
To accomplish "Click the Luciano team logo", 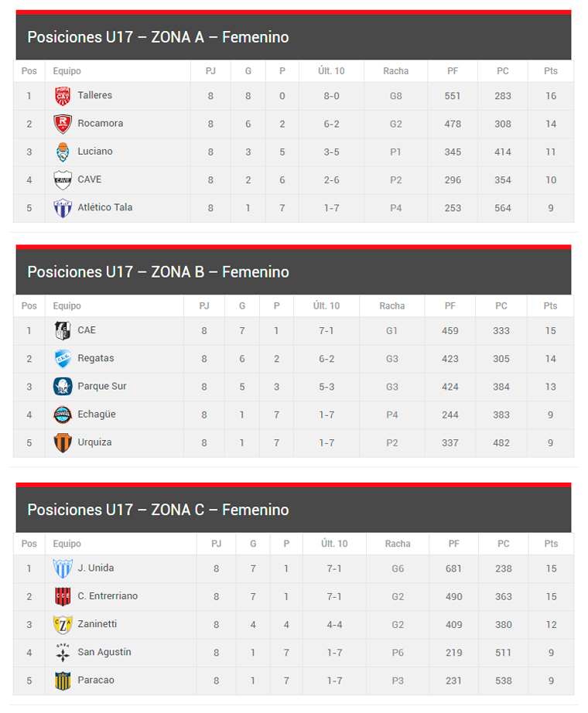I will click(x=63, y=152).
